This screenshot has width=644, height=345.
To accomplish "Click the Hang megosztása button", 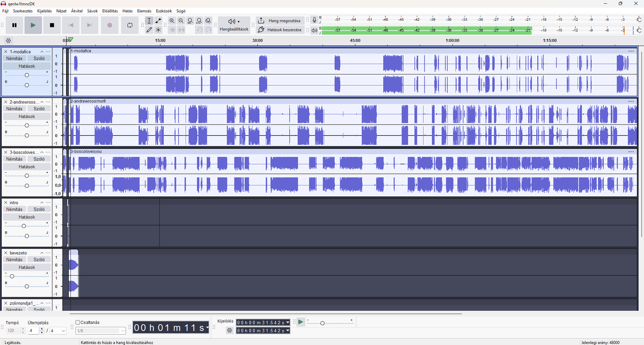I will 280,20.
